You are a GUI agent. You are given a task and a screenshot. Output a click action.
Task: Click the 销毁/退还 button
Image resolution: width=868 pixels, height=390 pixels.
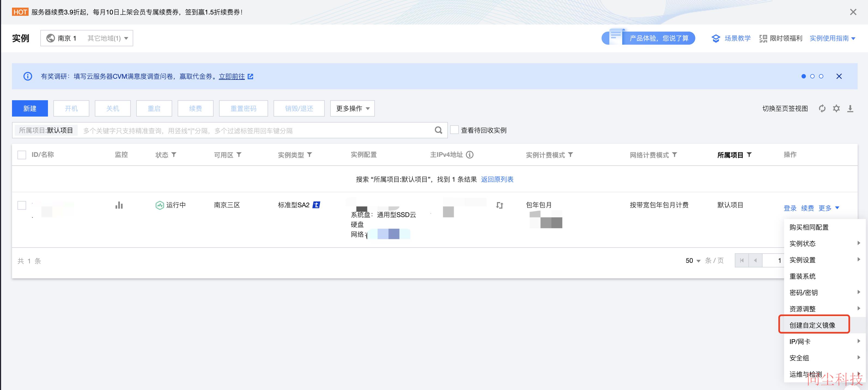pyautogui.click(x=299, y=108)
